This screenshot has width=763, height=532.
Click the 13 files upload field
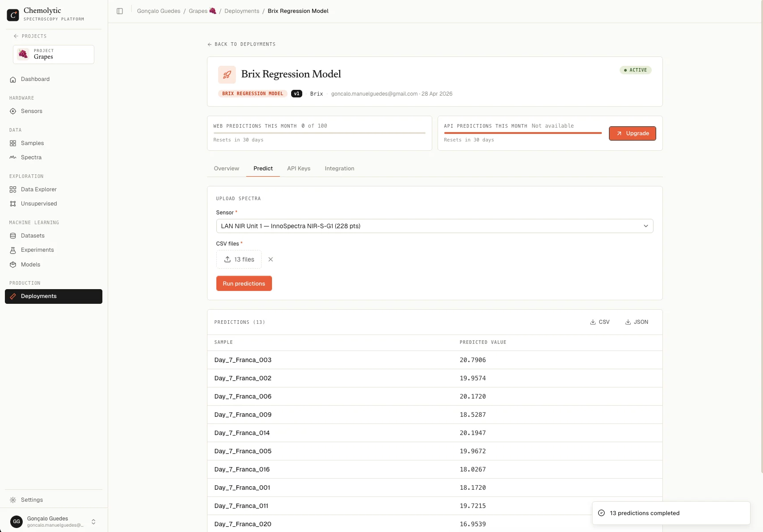[239, 259]
